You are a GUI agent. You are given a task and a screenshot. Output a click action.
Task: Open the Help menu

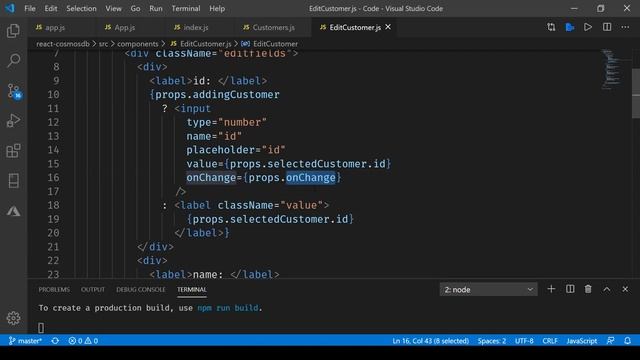tap(217, 8)
